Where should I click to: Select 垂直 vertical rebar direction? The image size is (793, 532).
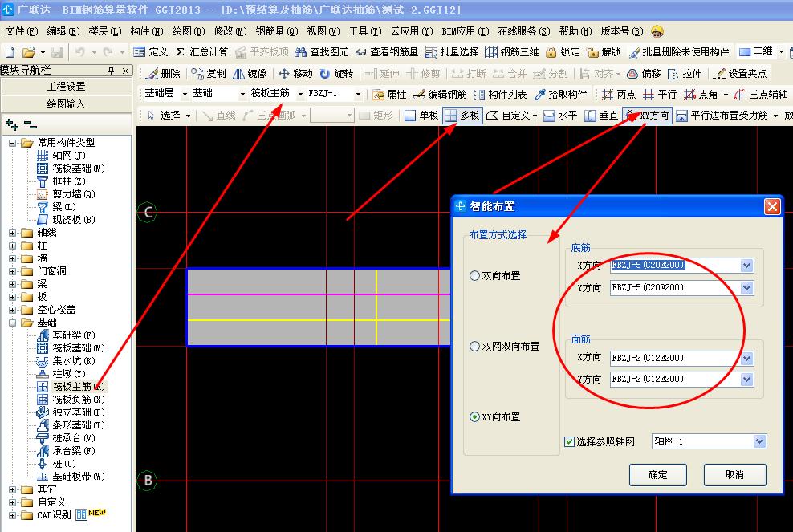pos(601,116)
